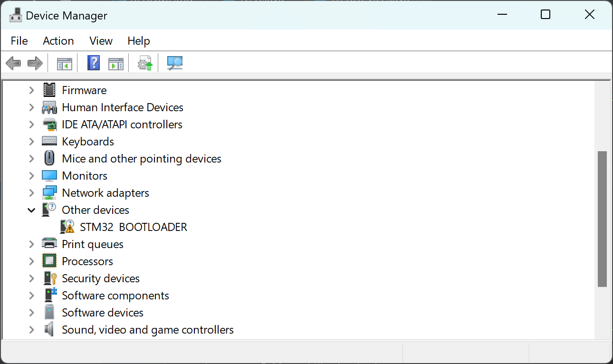613x364 pixels.
Task: Select the Security devices entry
Action: click(100, 278)
